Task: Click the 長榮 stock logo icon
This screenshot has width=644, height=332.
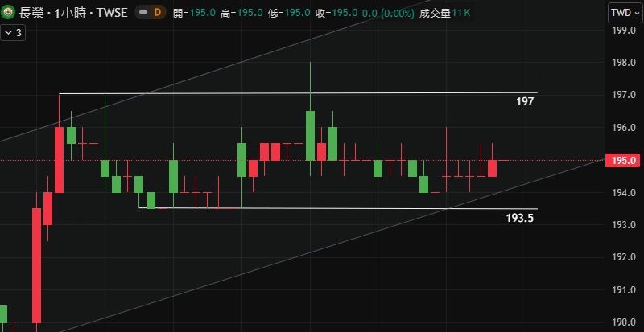Action: click(x=8, y=13)
